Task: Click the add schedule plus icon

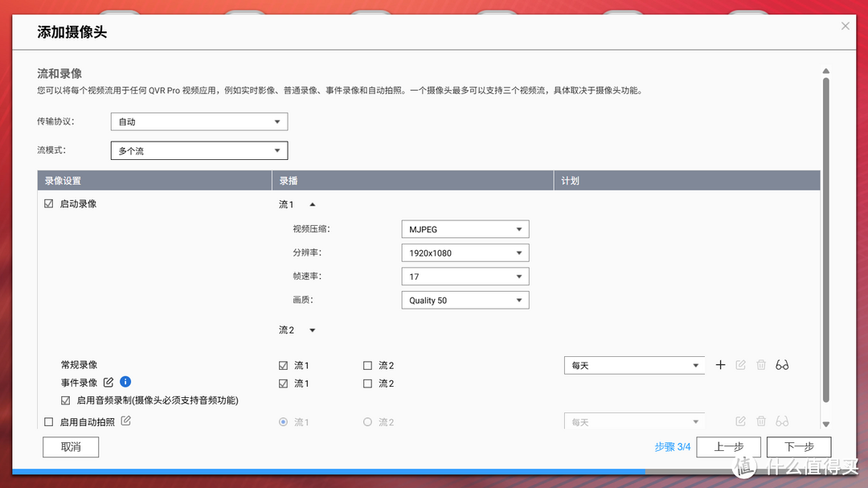Action: 720,364
